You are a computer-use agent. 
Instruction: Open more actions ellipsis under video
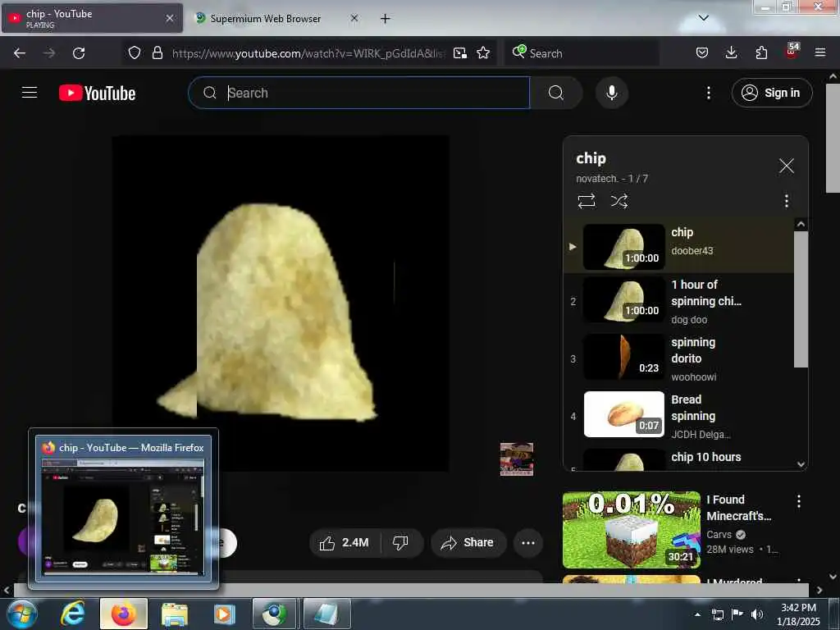coord(527,543)
